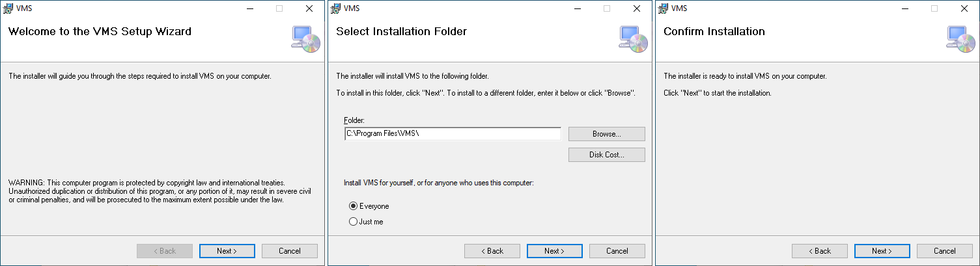This screenshot has width=980, height=266.
Task: Click the computer and disc graphic in Welcome wizard header
Action: coord(305,38)
